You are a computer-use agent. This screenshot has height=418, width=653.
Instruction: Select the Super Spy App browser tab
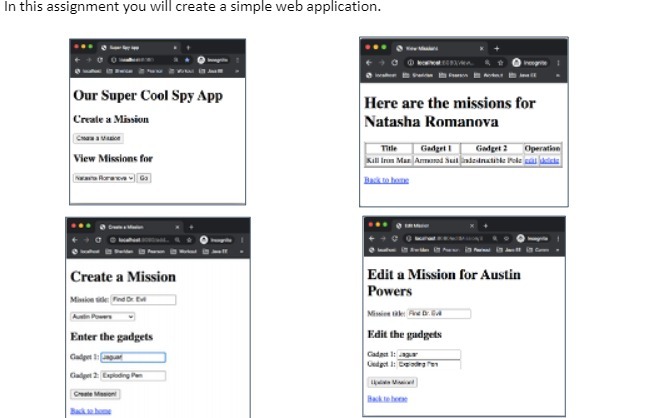coord(140,47)
